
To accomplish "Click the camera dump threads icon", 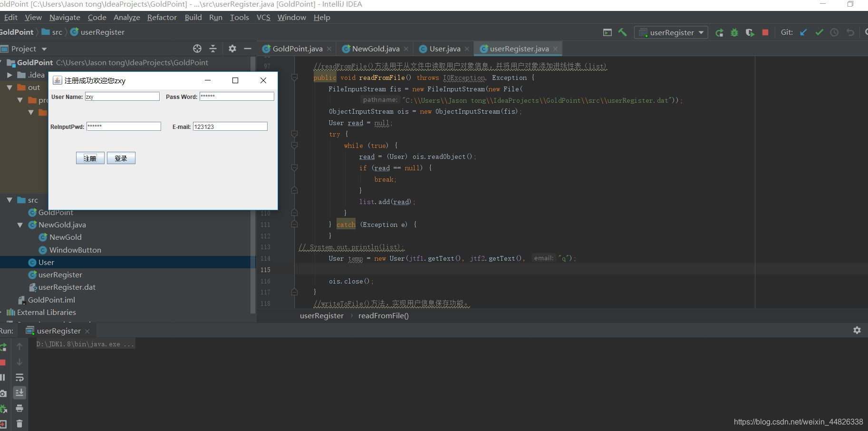I will (x=3, y=393).
